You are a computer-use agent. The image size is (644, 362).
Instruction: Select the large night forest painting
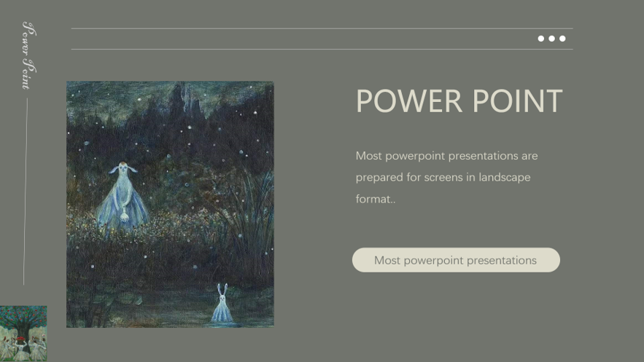click(x=170, y=204)
